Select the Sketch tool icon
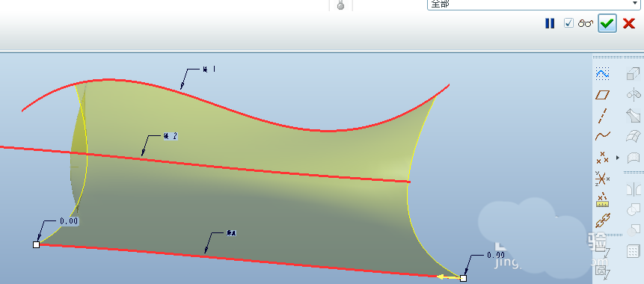 (x=603, y=74)
